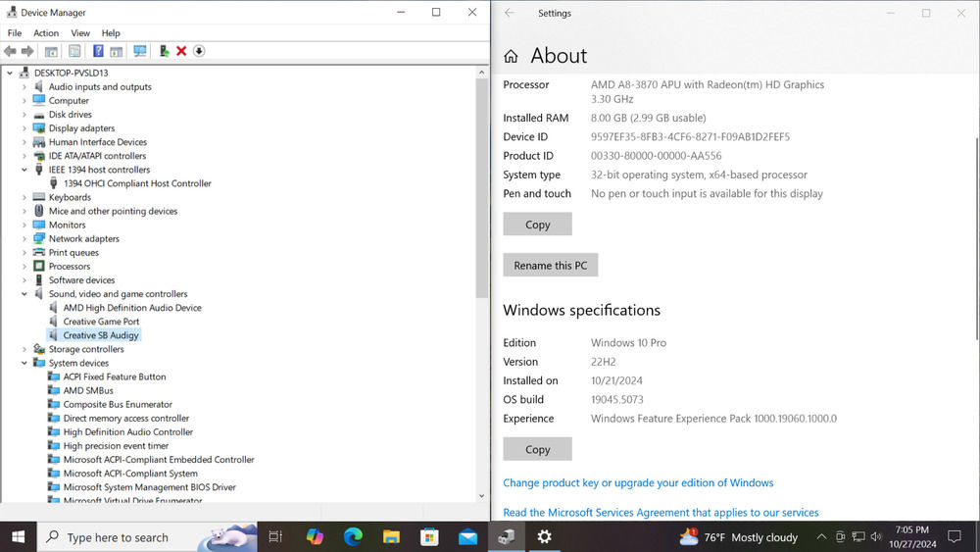Image resolution: width=980 pixels, height=552 pixels.
Task: Click the Settings window vertical scrollbar thumb
Action: coord(977,237)
